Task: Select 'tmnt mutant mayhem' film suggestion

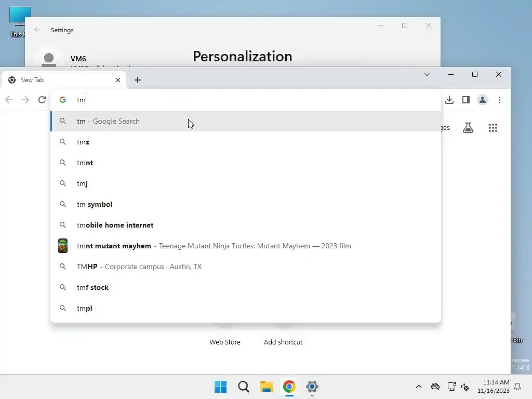Action: (x=246, y=246)
